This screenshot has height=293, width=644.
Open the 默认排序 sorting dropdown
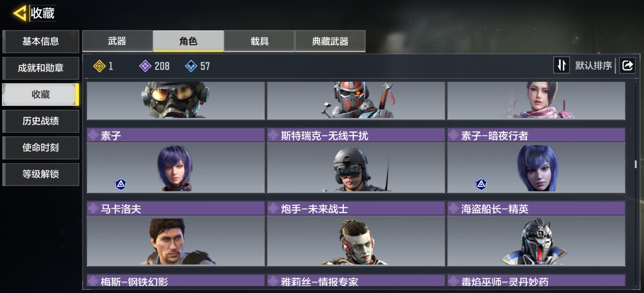[593, 66]
